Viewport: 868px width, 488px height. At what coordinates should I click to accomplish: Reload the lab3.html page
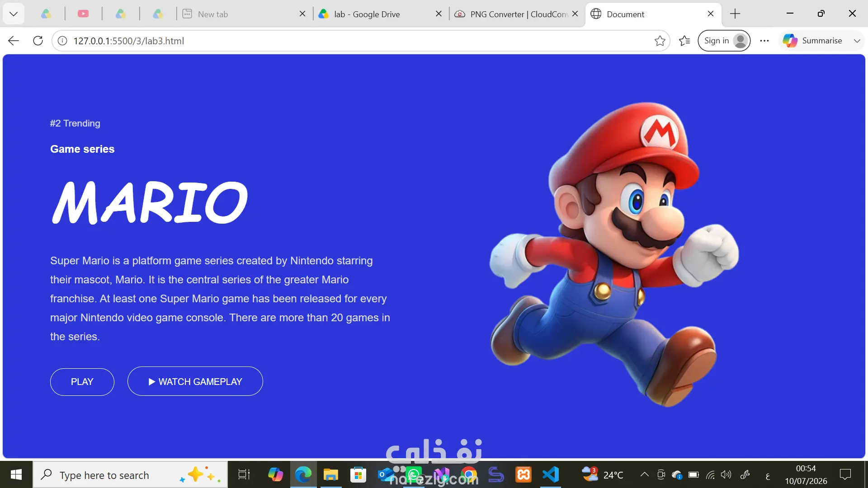[38, 41]
